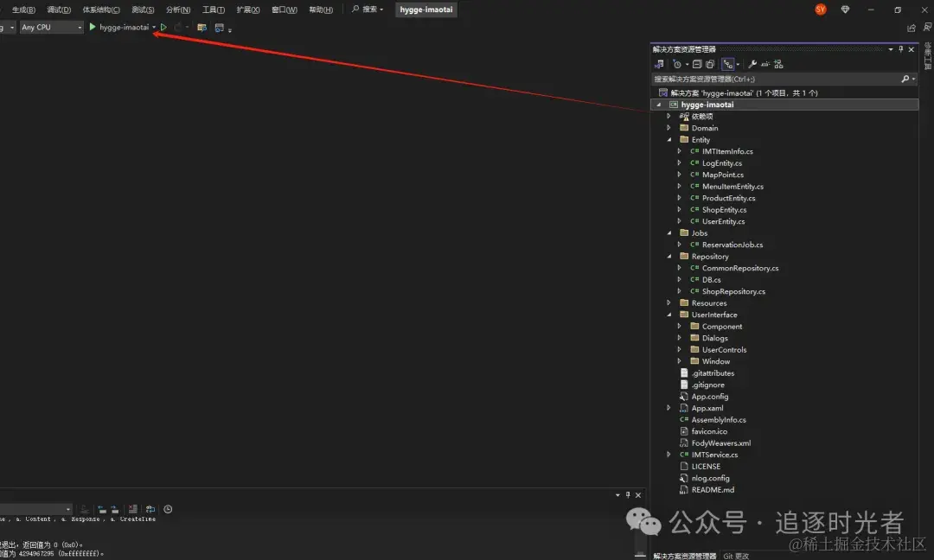Select the nlog.config file
Viewport: 934px width, 560px height.
710,479
